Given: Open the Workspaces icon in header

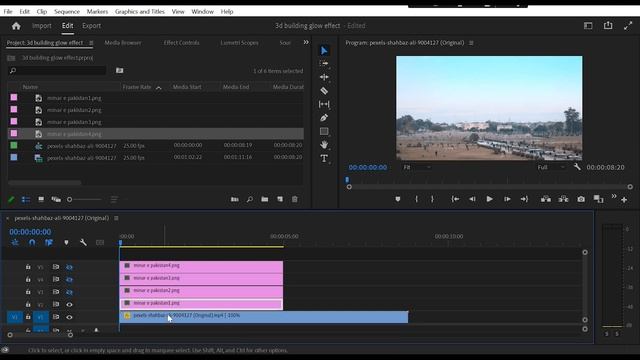Looking at the screenshot, I should point(588,26).
